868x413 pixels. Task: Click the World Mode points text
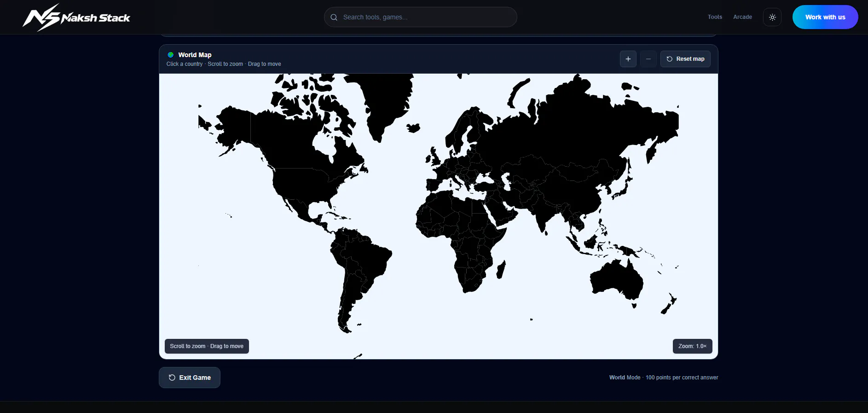(x=664, y=378)
